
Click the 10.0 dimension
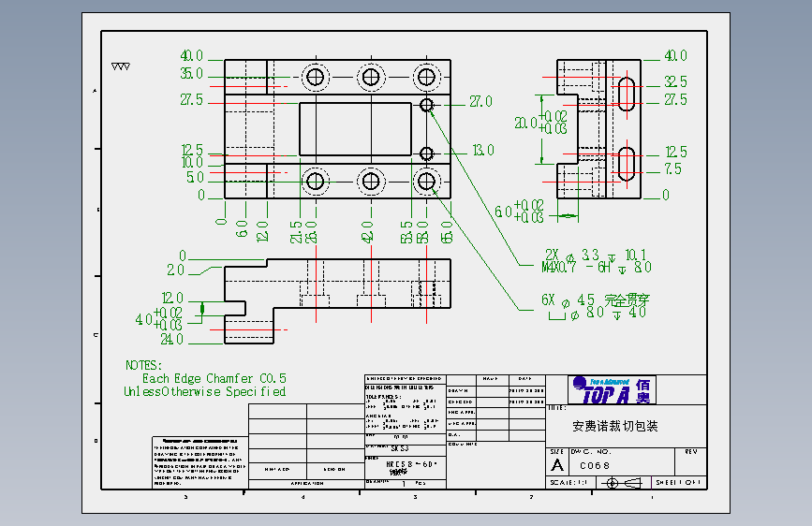(x=192, y=163)
